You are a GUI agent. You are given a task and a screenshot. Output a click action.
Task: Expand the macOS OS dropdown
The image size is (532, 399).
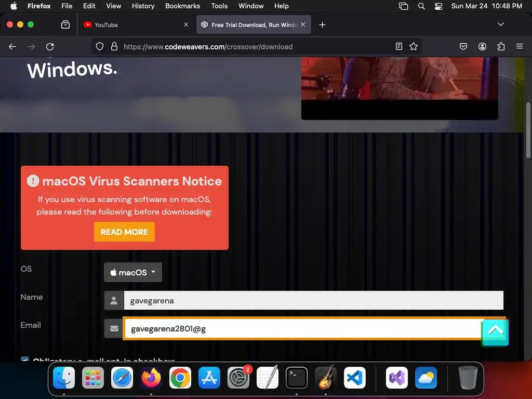(132, 272)
